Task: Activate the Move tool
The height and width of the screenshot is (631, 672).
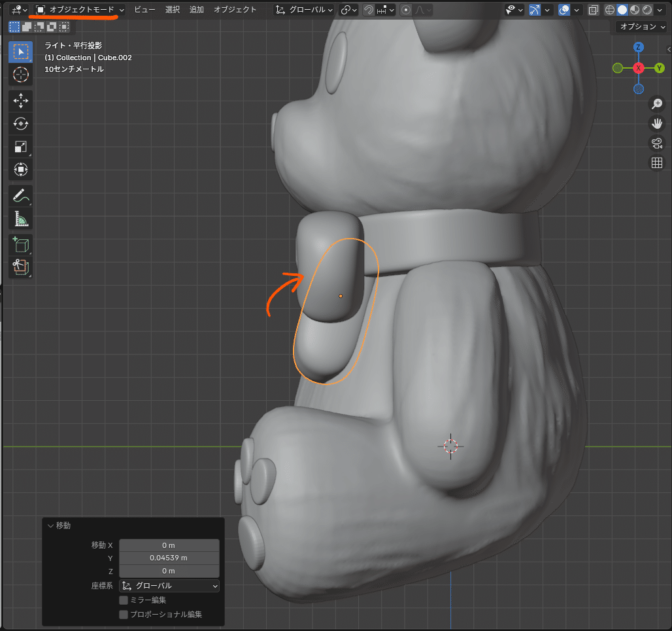Action: coord(20,101)
